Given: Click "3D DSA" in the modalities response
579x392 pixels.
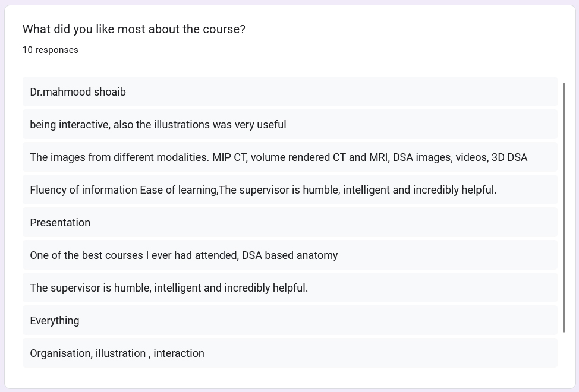Looking at the screenshot, I should [x=509, y=157].
